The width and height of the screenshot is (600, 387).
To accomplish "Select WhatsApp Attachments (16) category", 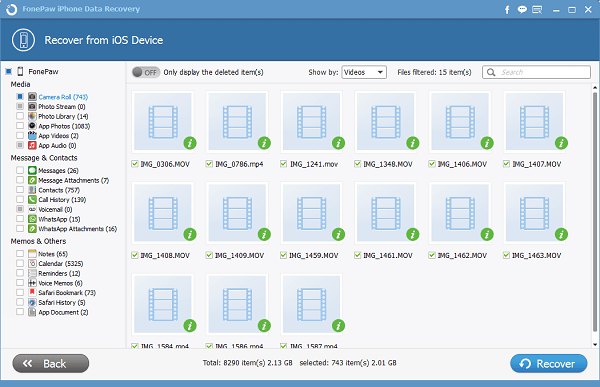I will (x=77, y=229).
